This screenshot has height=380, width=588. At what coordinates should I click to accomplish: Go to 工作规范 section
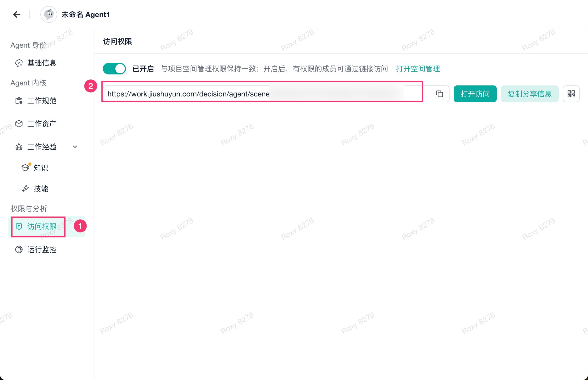(x=47, y=101)
